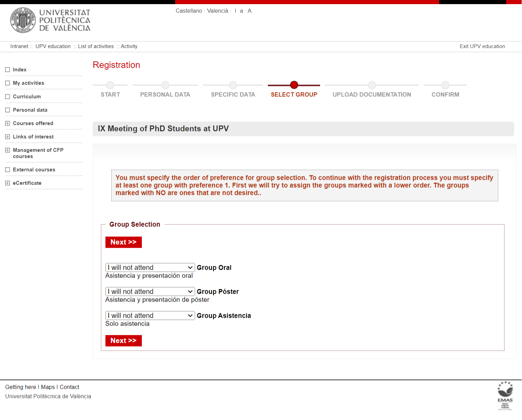Click the Start step circle marker
The width and height of the screenshot is (522, 420).
[110, 85]
